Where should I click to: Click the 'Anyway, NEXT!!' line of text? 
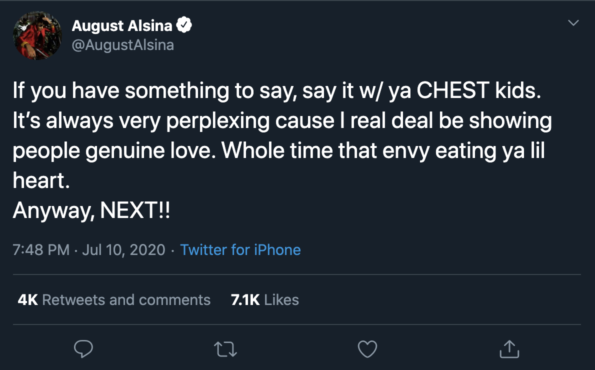click(x=91, y=210)
